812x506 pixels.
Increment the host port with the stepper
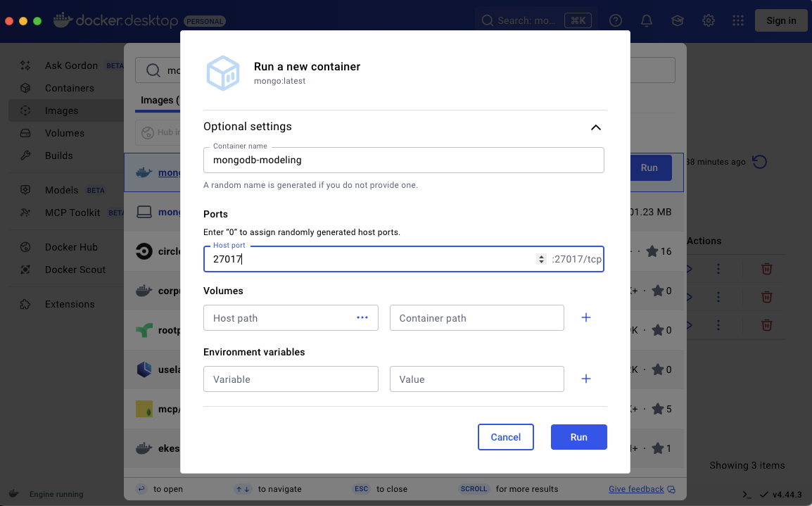click(x=540, y=255)
